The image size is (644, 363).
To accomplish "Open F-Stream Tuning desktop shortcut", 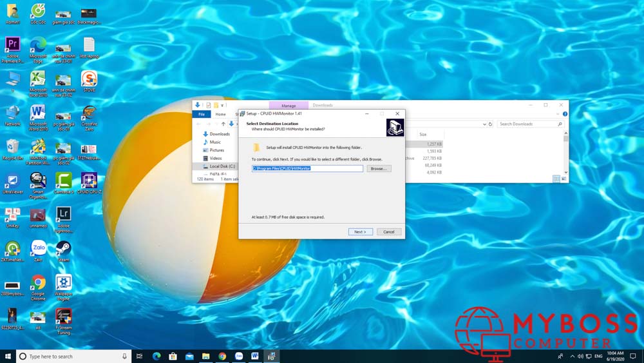I will coord(63,322).
